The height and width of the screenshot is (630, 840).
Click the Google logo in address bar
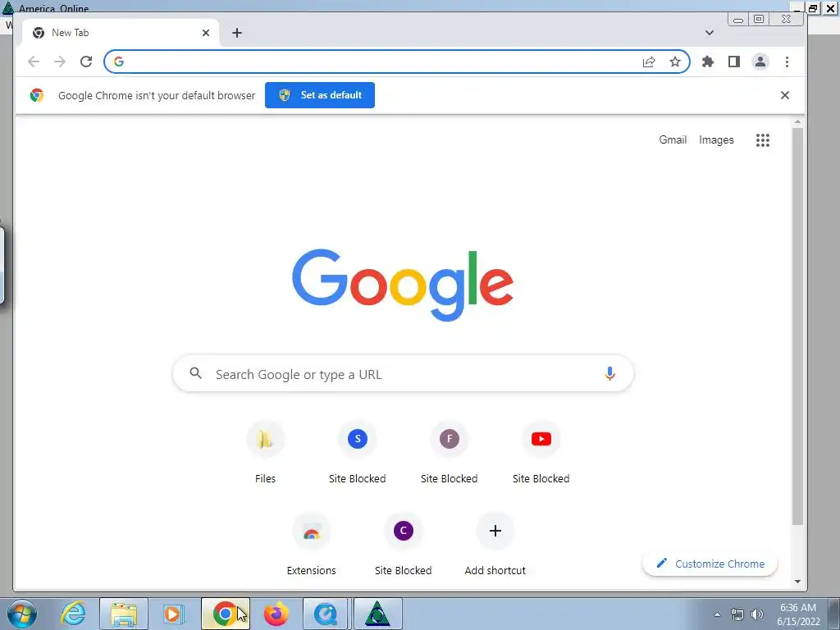pyautogui.click(x=119, y=62)
